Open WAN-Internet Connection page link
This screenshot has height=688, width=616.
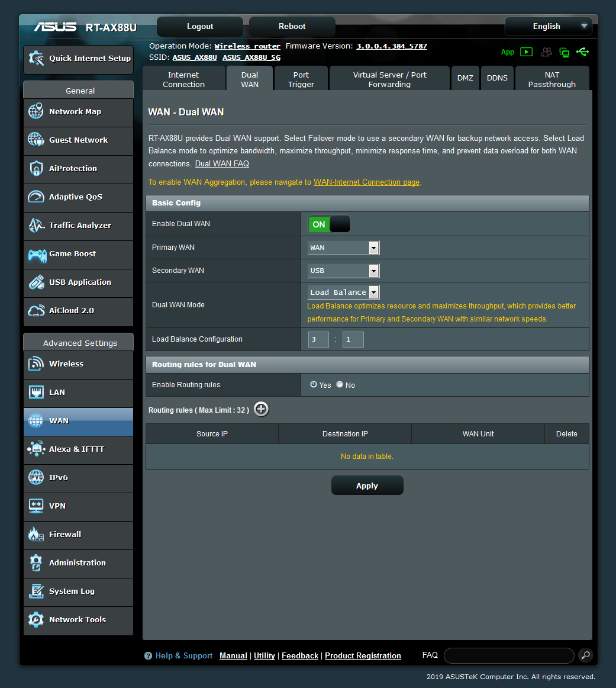coord(366,182)
